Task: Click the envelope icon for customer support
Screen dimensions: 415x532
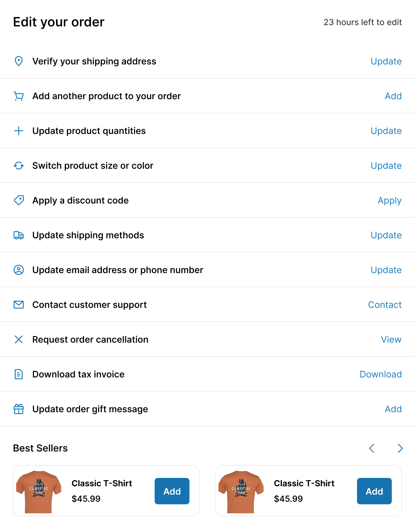Action: (19, 305)
